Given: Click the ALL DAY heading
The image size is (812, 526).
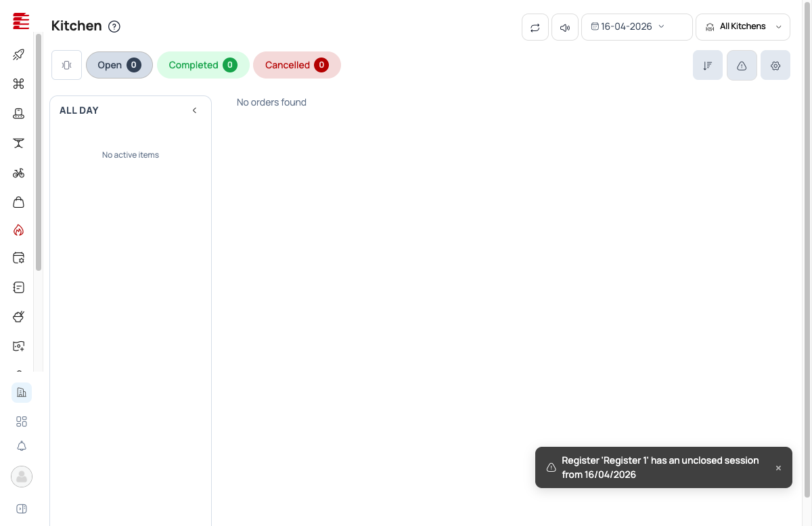Looking at the screenshot, I should 79,110.
